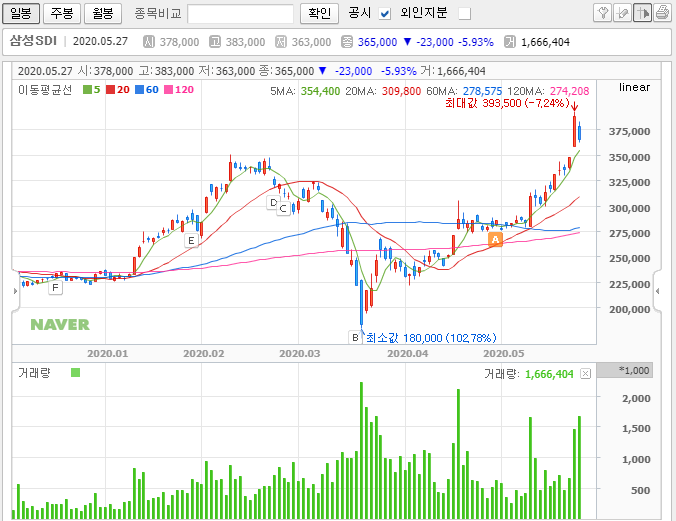Open disclosure marker C on chart

point(283,209)
